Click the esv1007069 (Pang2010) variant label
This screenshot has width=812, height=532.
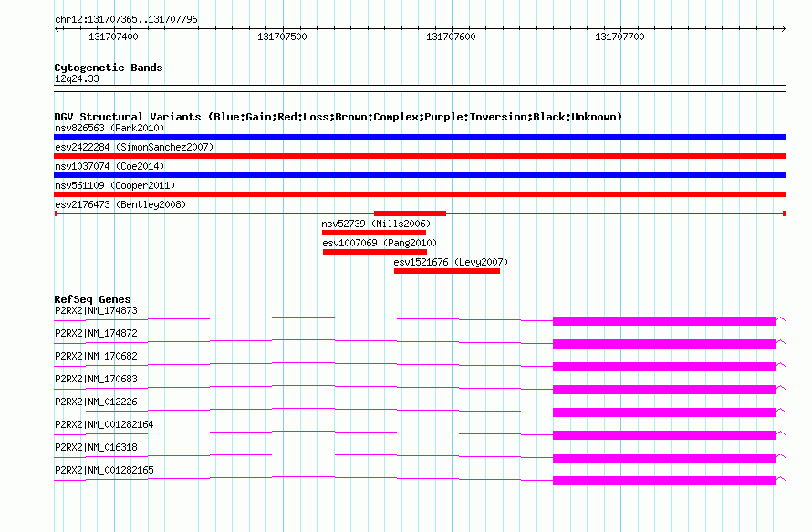pos(380,243)
